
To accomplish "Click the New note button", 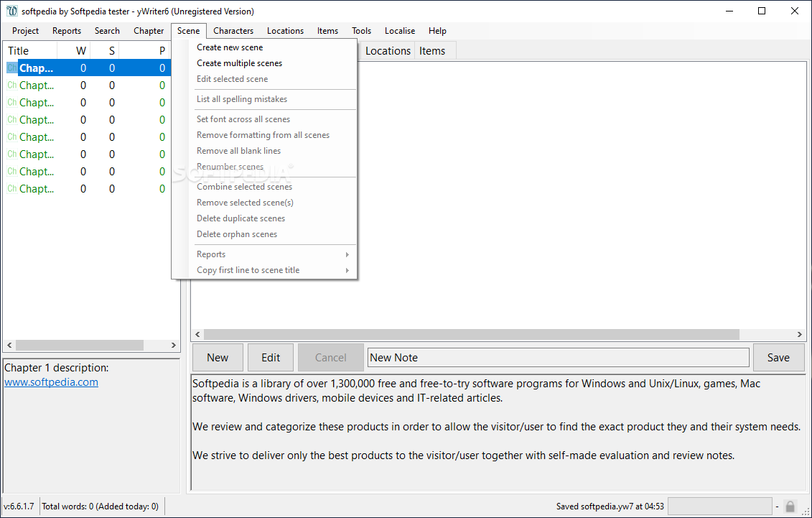I will click(218, 357).
